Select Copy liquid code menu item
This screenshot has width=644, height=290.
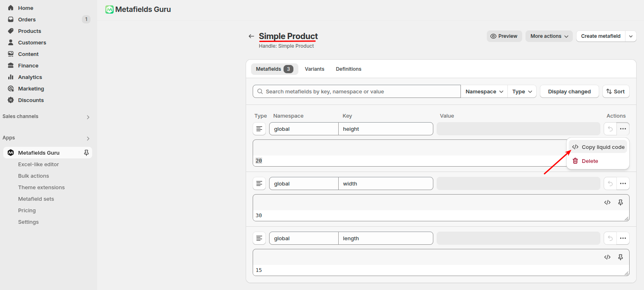tap(598, 147)
